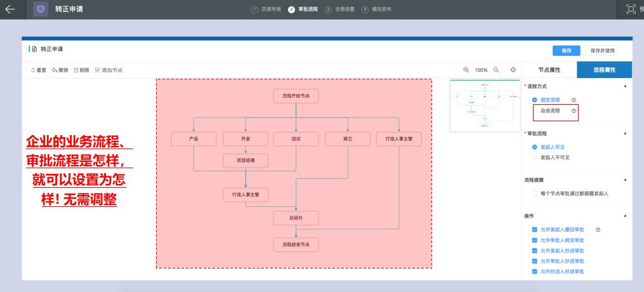Click the 删除 delete icon in the toolbar

pos(77,70)
